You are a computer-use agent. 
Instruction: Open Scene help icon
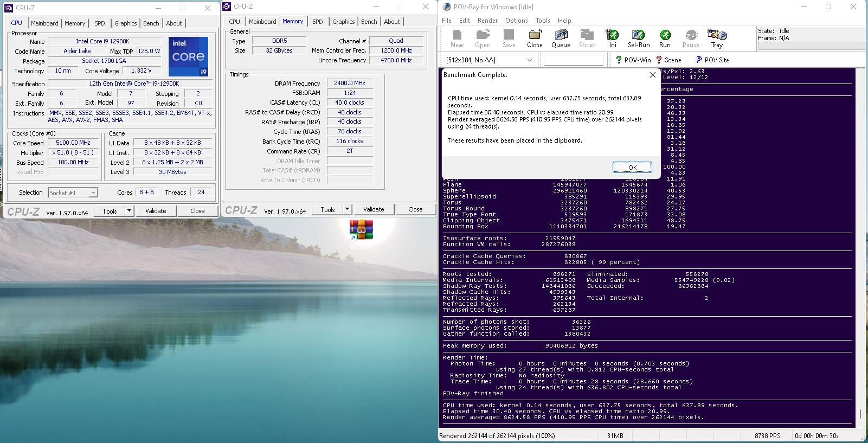pos(659,60)
